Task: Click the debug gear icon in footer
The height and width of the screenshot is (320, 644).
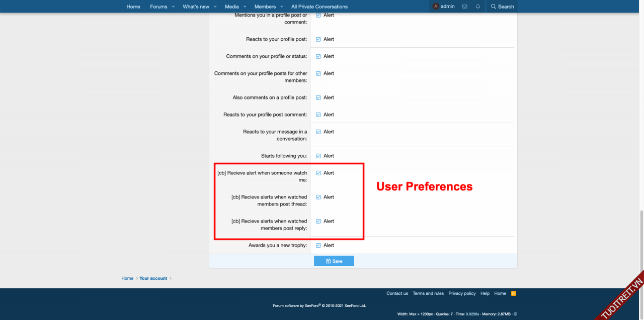Action: click(515, 314)
